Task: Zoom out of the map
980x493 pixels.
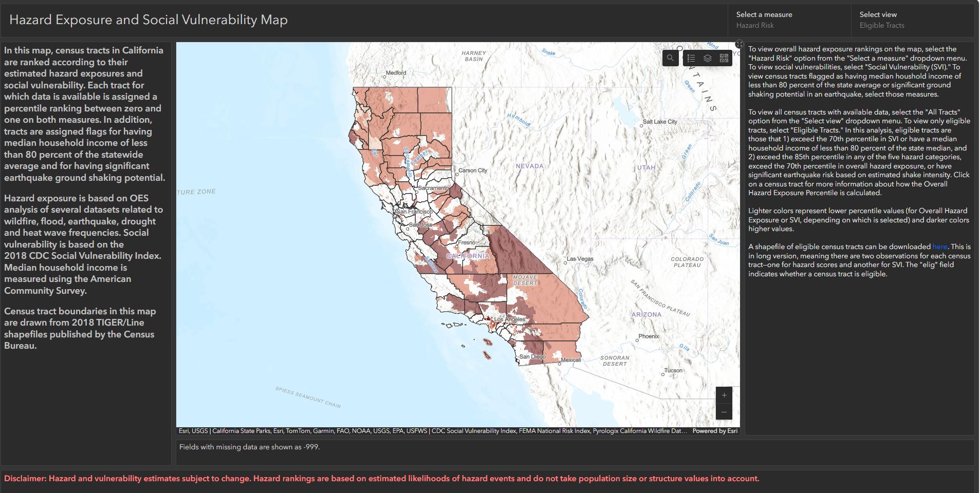Action: [724, 412]
